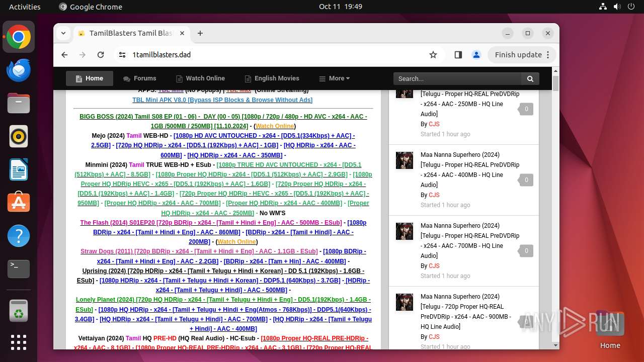
Task: Open Rhythmbox music player in the dock
Action: 19,136
